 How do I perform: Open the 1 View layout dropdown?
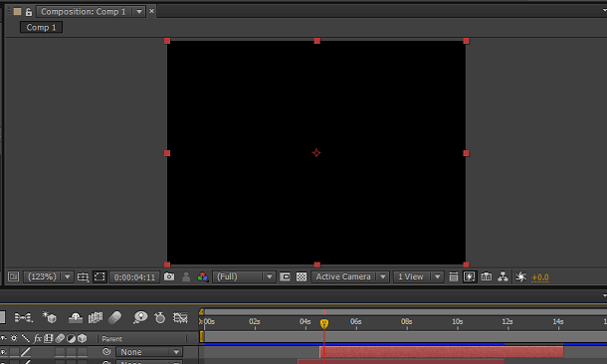(x=418, y=276)
